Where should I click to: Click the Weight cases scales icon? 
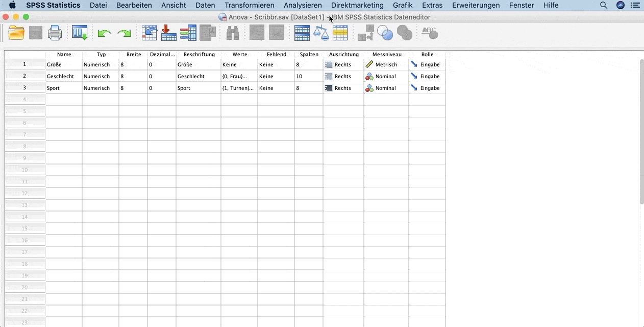tap(321, 33)
